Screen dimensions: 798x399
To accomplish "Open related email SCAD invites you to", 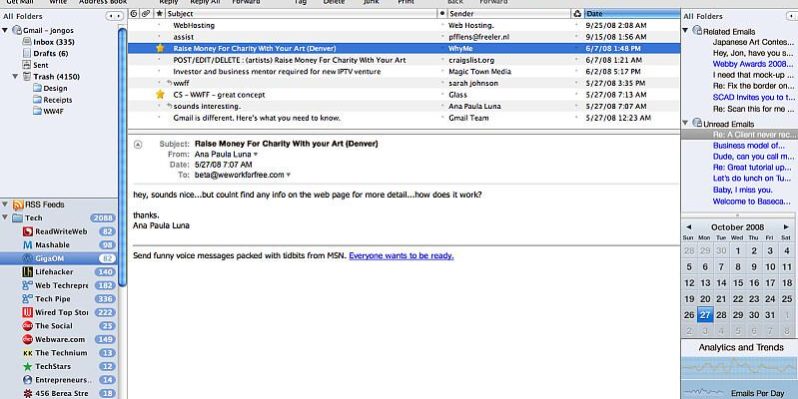I will tap(754, 97).
